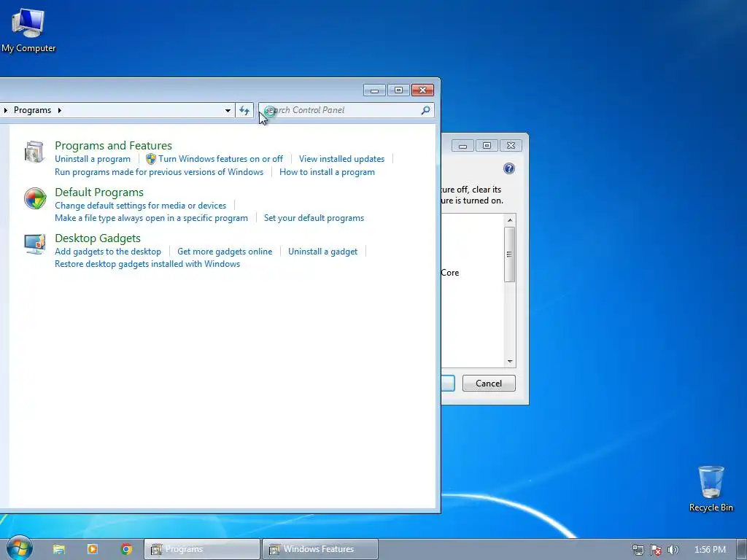Click the scroll down arrow in Windows Features

(510, 362)
